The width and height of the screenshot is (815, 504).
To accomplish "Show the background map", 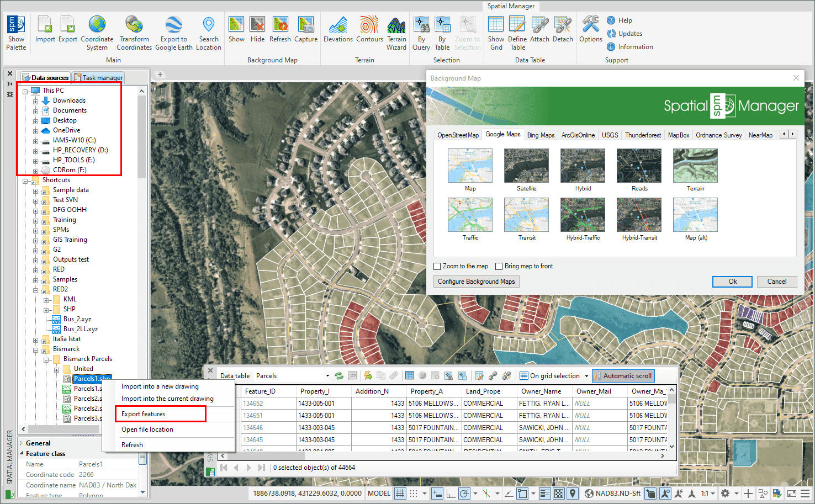I will (x=236, y=29).
